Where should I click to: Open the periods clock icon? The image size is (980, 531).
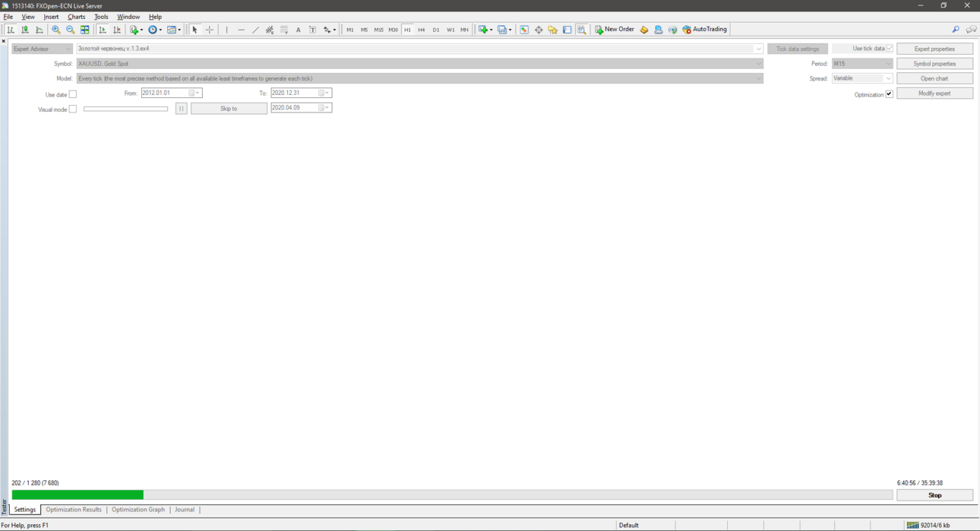coord(155,30)
